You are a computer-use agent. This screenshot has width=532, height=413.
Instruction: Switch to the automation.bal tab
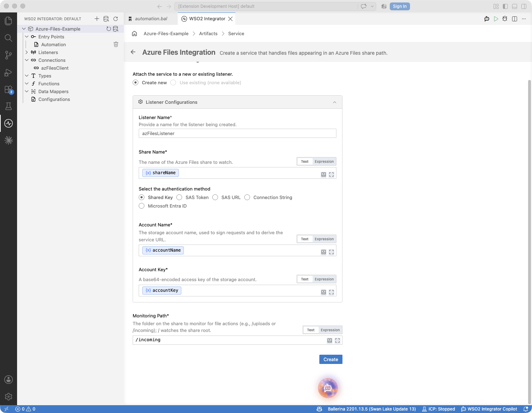[151, 19]
